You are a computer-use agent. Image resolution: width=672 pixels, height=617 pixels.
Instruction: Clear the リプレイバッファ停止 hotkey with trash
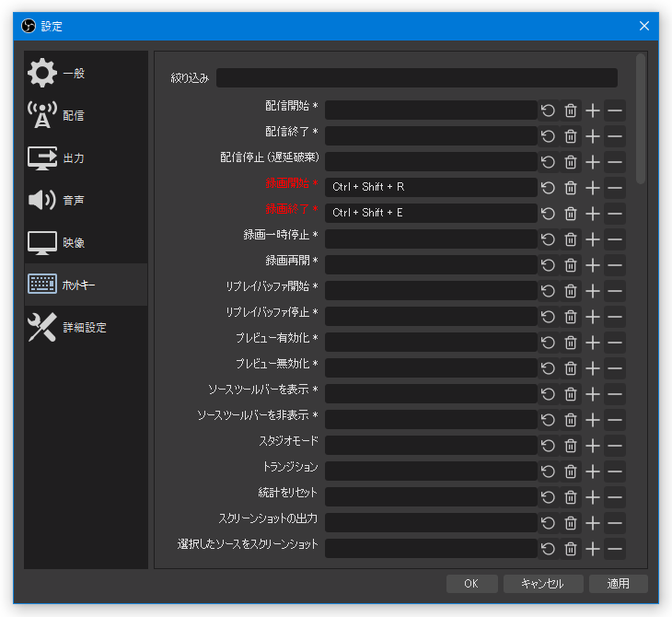(571, 317)
